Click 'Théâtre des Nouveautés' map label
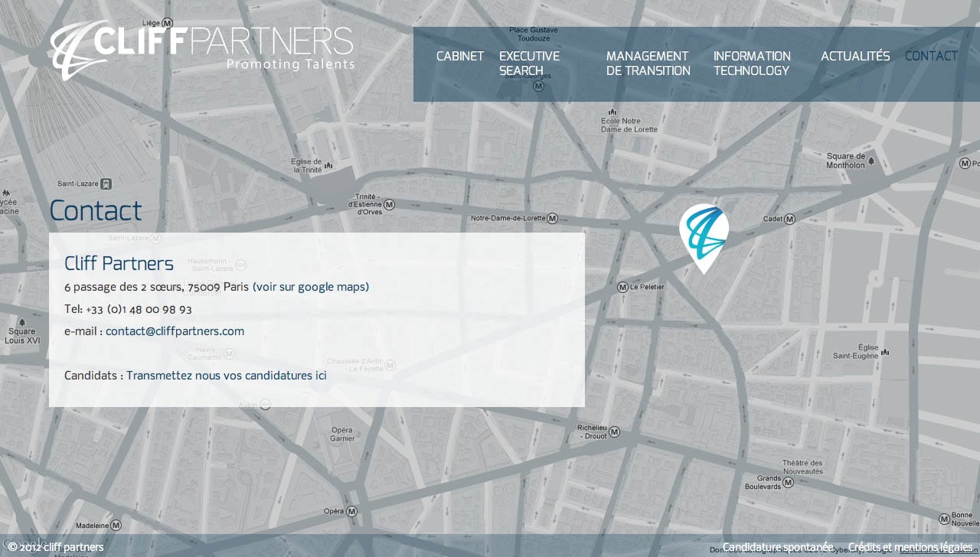The image size is (980, 557). point(802,467)
